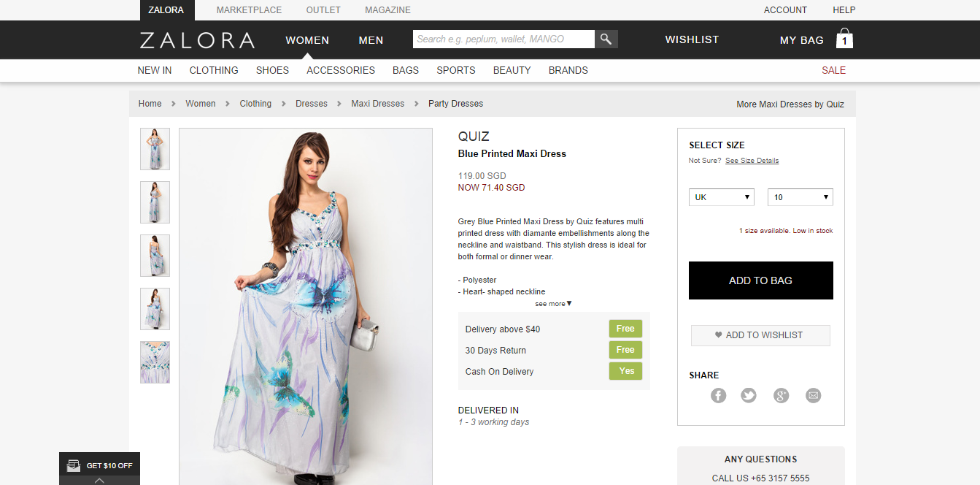The height and width of the screenshot is (485, 980).
Task: Open the SALE menu
Action: coord(833,70)
